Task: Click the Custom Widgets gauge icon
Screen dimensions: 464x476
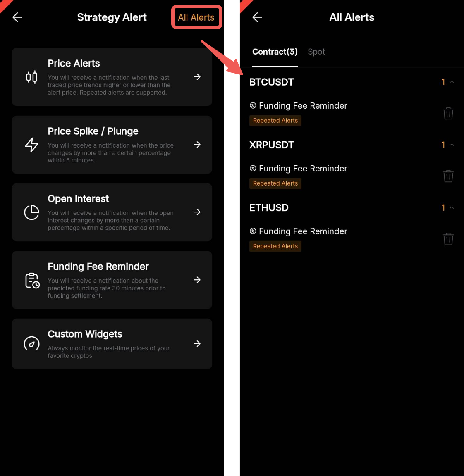Action: [x=31, y=344]
